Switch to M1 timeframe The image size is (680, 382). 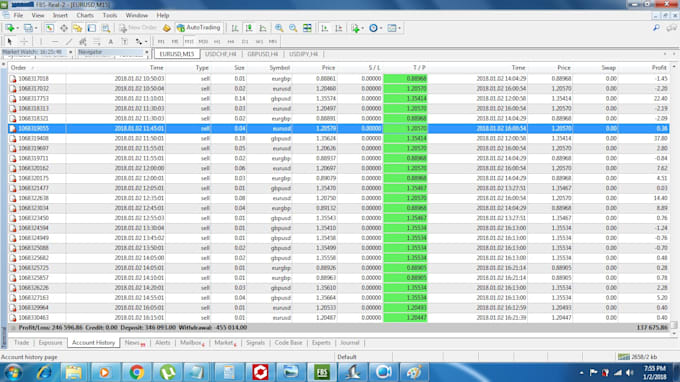pyautogui.click(x=161, y=42)
